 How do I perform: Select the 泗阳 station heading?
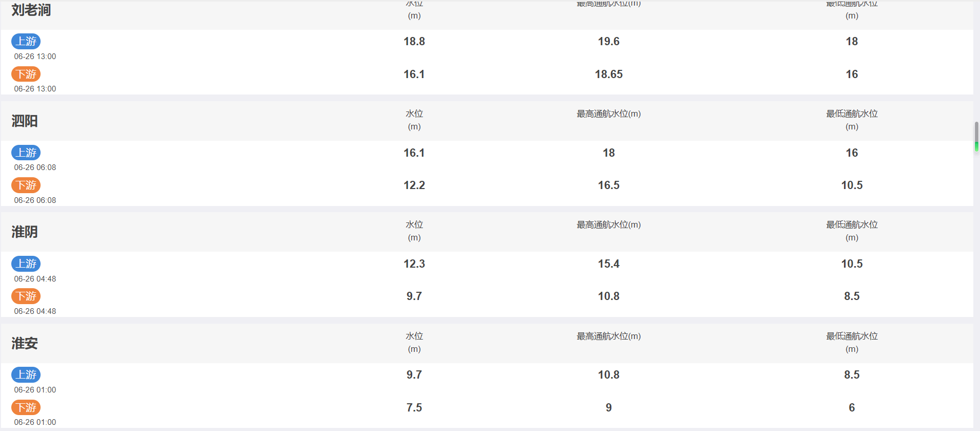click(25, 121)
